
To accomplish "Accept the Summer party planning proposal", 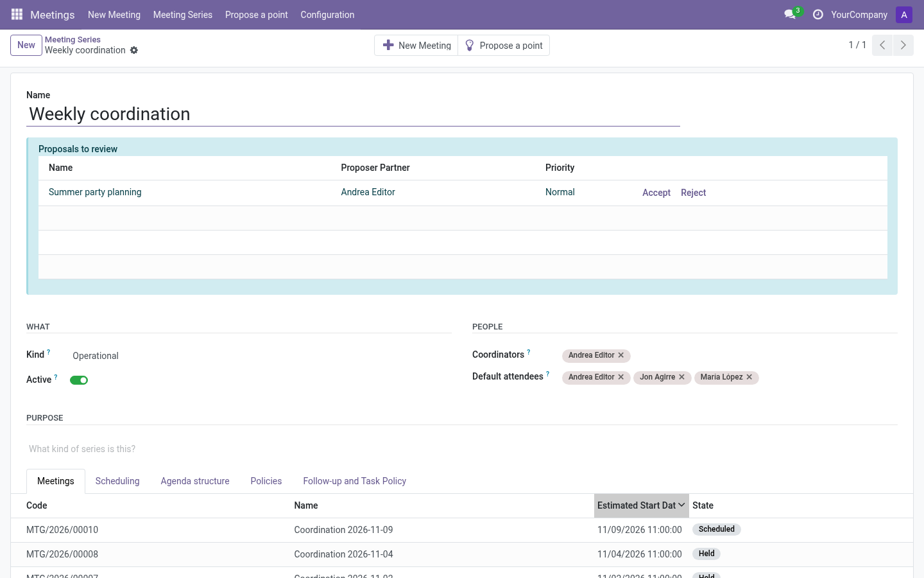I will [x=656, y=193].
